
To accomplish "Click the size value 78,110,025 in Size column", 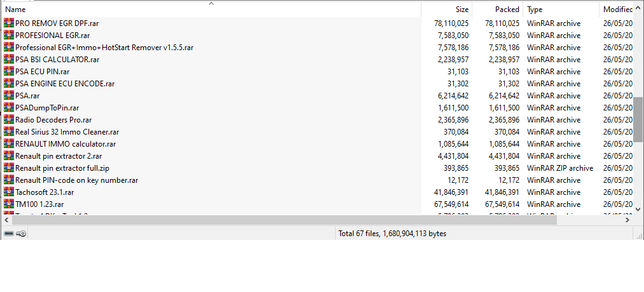I will [451, 23].
